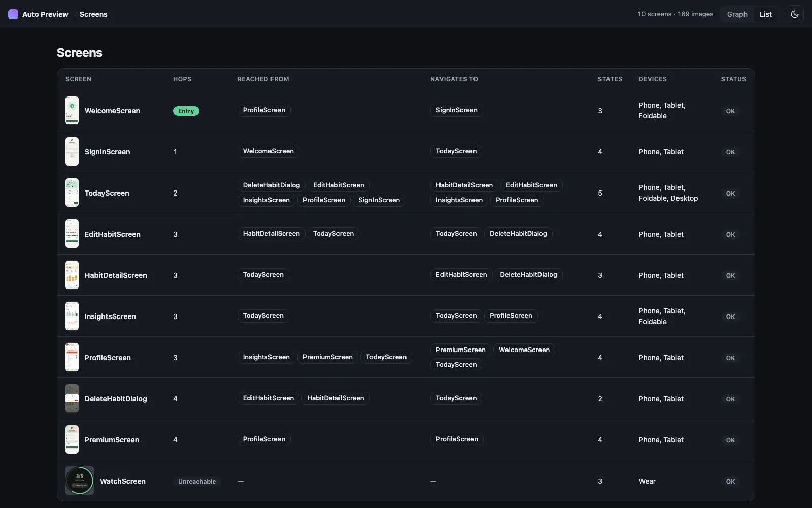
Task: Click HabitDetailScreen chip in DeleteHabitDialog row
Action: click(335, 398)
